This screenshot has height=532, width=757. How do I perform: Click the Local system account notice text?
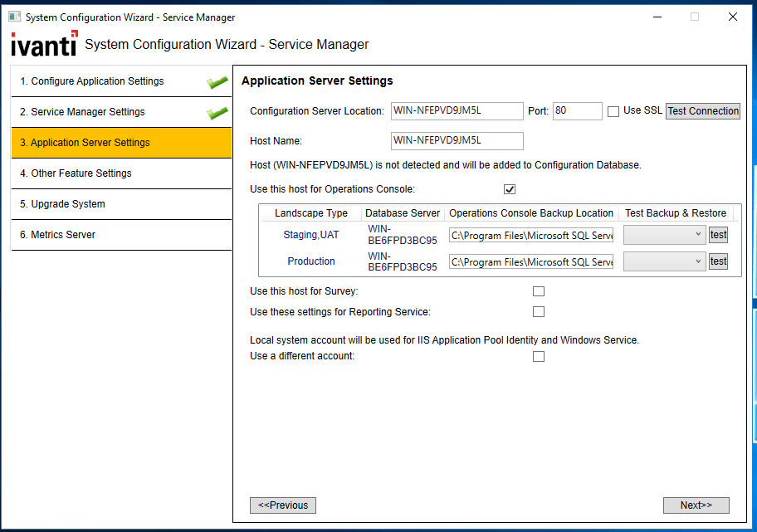[x=444, y=340]
